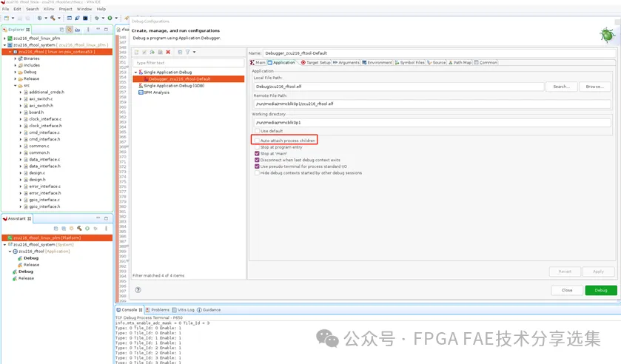Click the Expand All icon in the Assistant panel
621x364 pixels.
[64, 229]
